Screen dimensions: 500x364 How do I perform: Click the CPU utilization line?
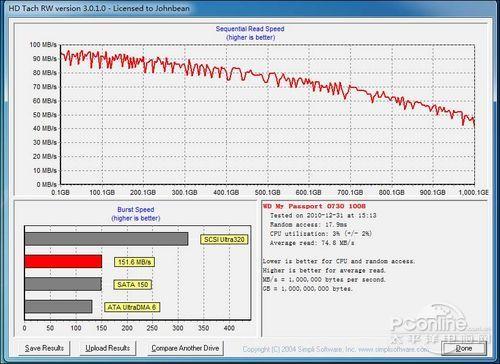coord(321,233)
